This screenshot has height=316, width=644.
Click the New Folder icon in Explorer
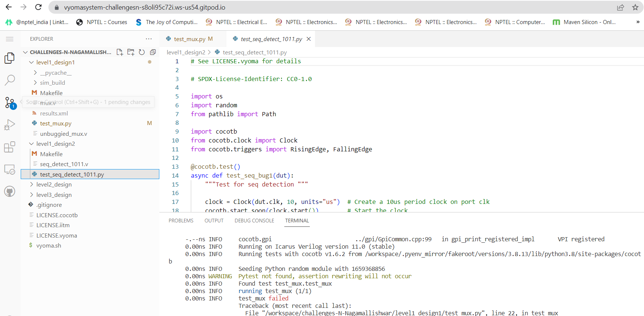[x=131, y=52]
